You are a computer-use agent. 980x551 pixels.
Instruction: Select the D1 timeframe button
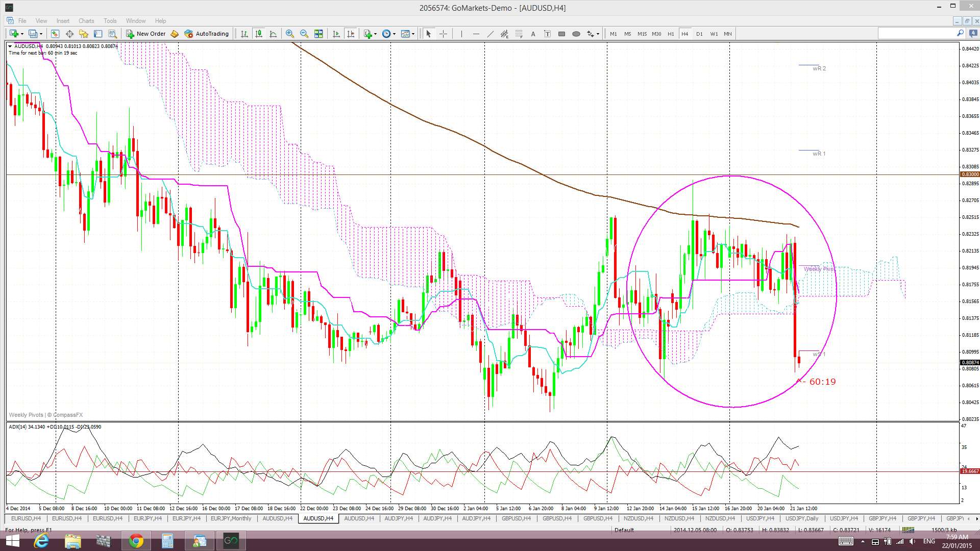coord(699,34)
